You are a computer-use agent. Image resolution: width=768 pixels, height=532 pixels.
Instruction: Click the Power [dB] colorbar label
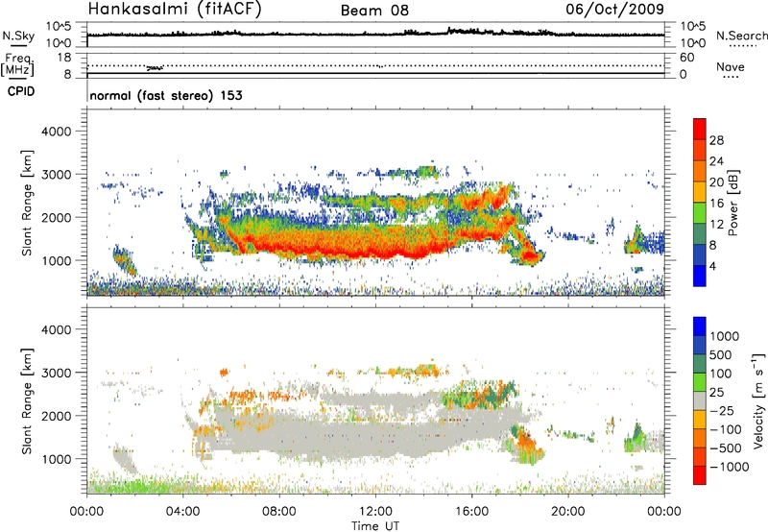[732, 203]
